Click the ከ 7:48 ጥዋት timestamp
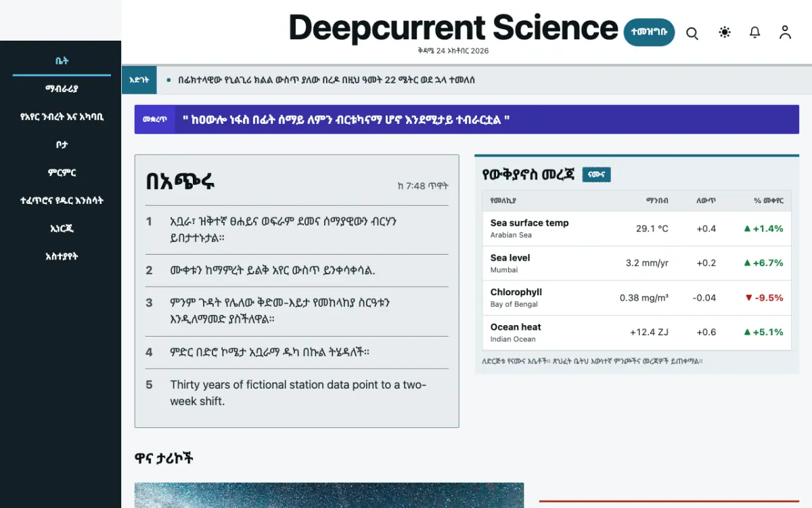This screenshot has width=812, height=508. pyautogui.click(x=423, y=186)
